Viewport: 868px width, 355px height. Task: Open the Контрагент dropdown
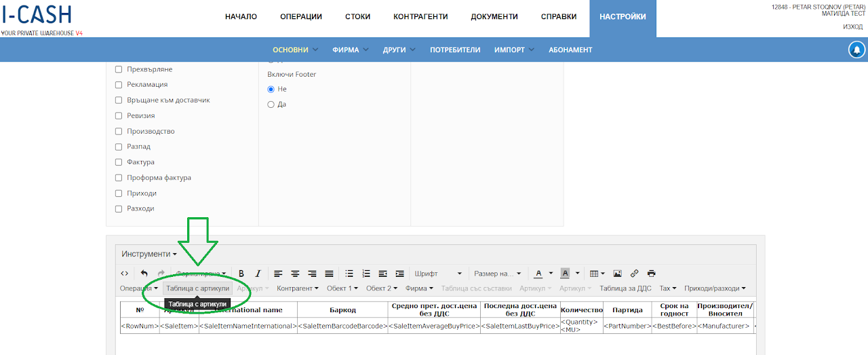point(298,288)
